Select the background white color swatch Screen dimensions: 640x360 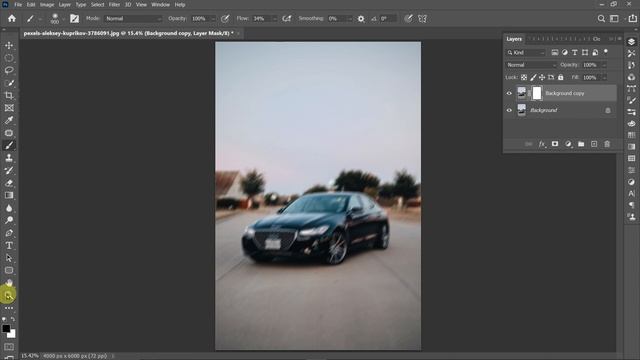(11, 334)
